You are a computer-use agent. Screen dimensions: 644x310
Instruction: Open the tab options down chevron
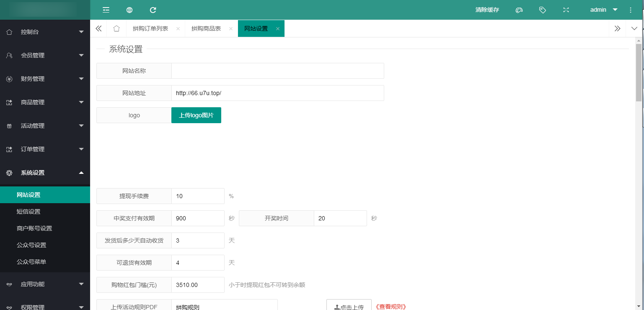coord(634,28)
